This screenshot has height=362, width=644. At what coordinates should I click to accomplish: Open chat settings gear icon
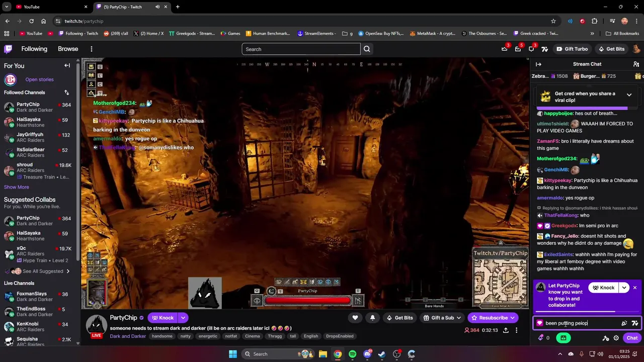pyautogui.click(x=616, y=338)
